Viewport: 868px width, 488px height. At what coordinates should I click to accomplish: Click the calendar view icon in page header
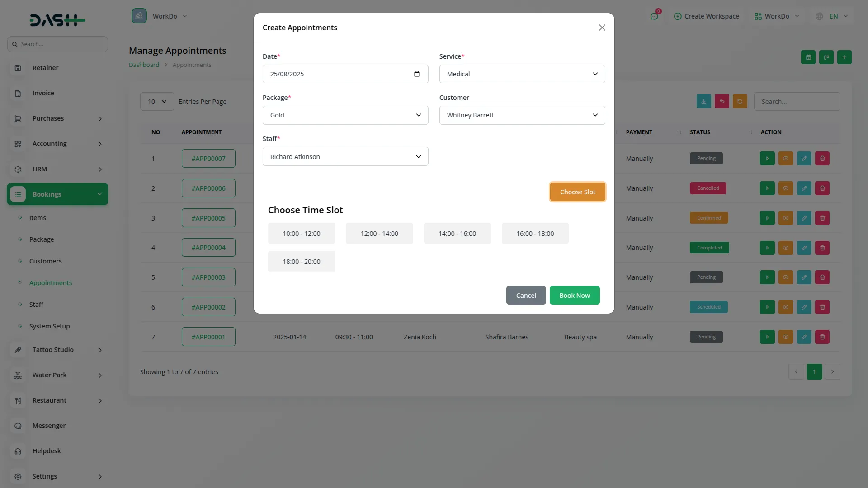pos(808,57)
